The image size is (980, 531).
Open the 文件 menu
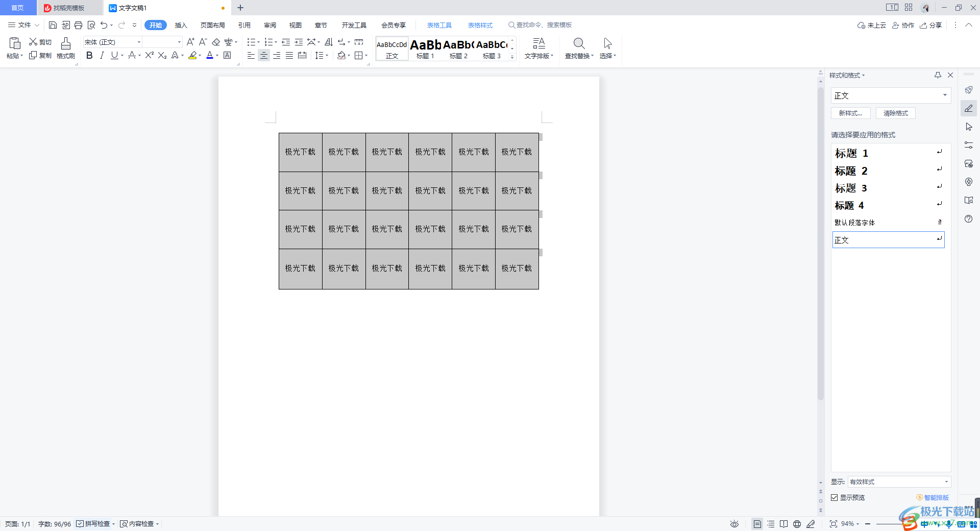pos(23,25)
